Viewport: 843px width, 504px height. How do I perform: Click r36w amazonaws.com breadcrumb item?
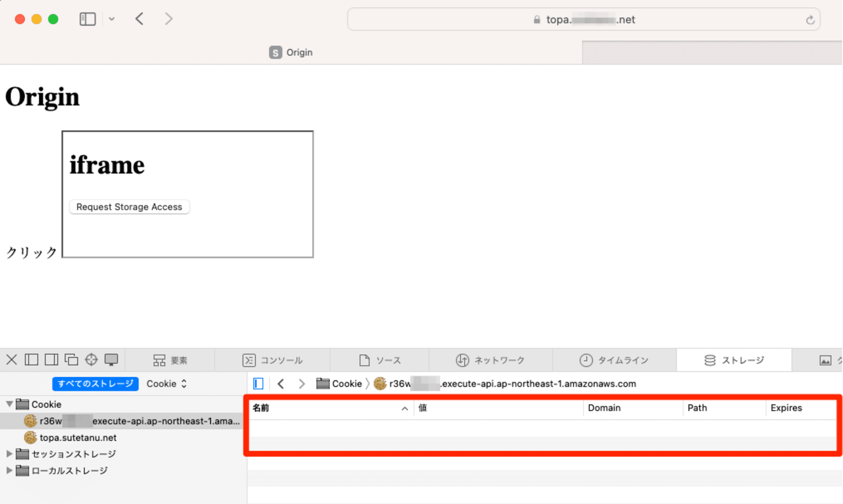click(x=505, y=383)
